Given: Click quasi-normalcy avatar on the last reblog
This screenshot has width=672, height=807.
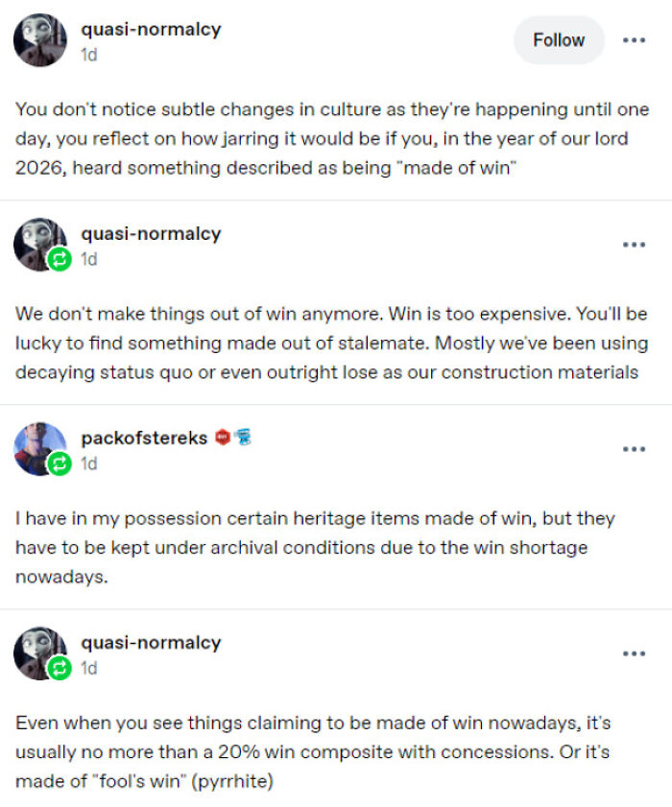Looking at the screenshot, I should point(40,653).
